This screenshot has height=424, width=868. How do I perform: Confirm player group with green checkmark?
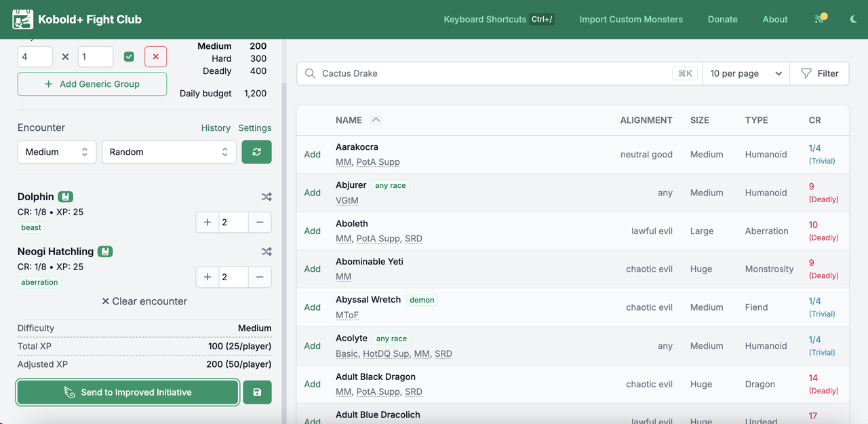[129, 57]
